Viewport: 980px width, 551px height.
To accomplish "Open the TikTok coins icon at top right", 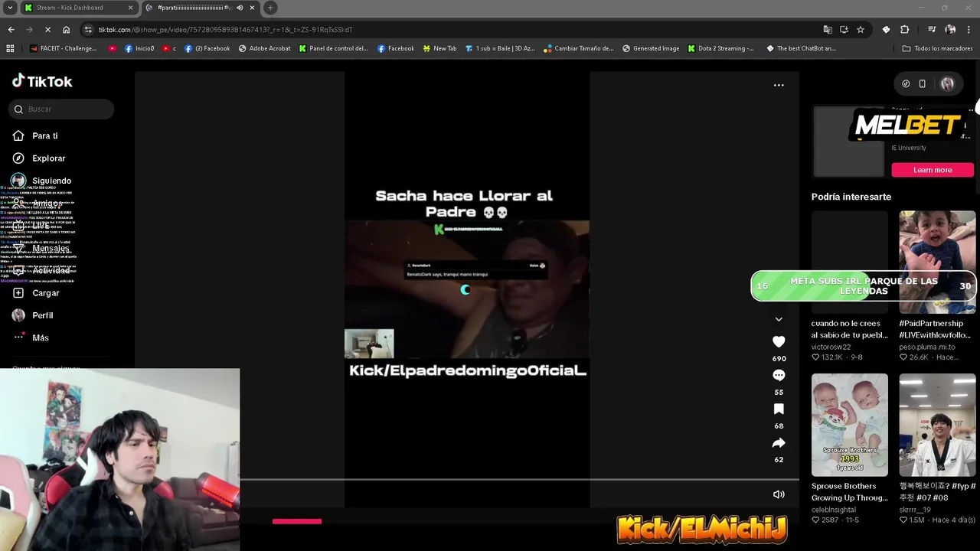I will (x=906, y=83).
